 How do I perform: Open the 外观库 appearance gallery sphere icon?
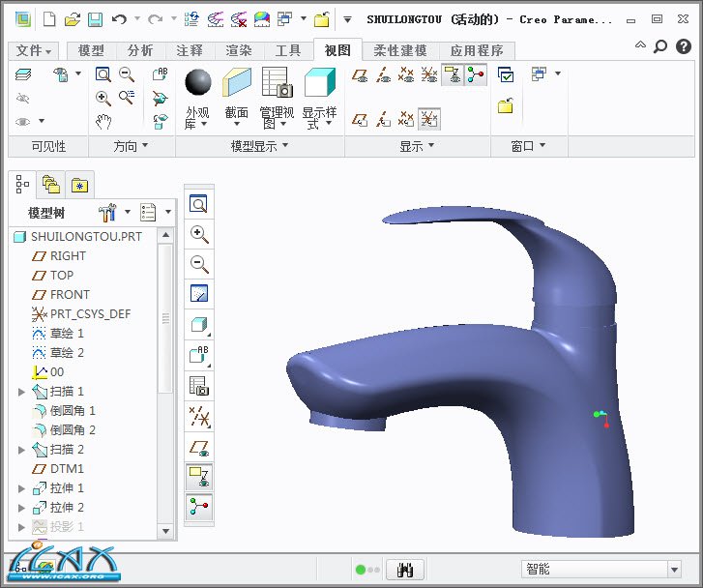click(197, 83)
